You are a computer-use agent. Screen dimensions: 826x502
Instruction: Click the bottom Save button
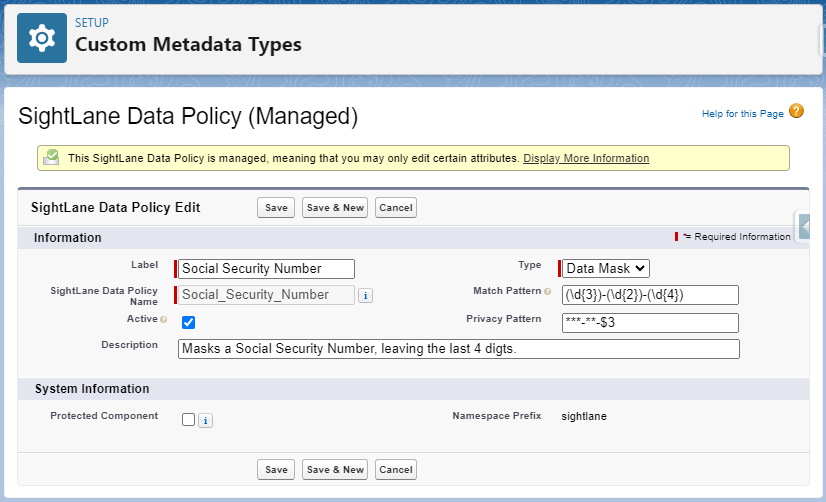click(x=276, y=469)
